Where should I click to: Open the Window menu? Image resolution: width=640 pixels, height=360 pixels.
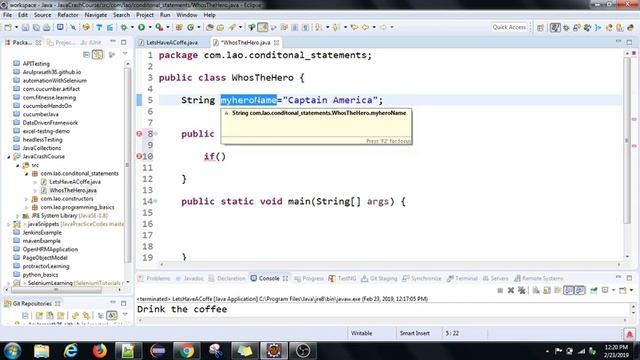[187, 15]
